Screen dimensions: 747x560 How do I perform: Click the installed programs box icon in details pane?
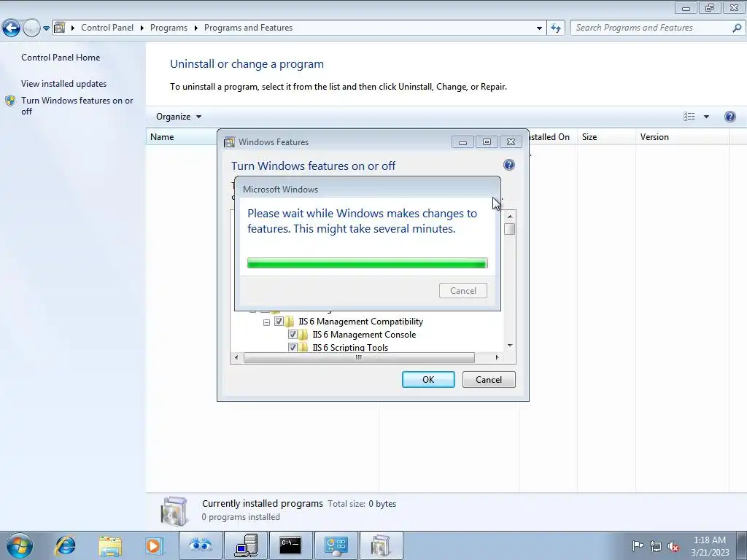click(x=174, y=511)
